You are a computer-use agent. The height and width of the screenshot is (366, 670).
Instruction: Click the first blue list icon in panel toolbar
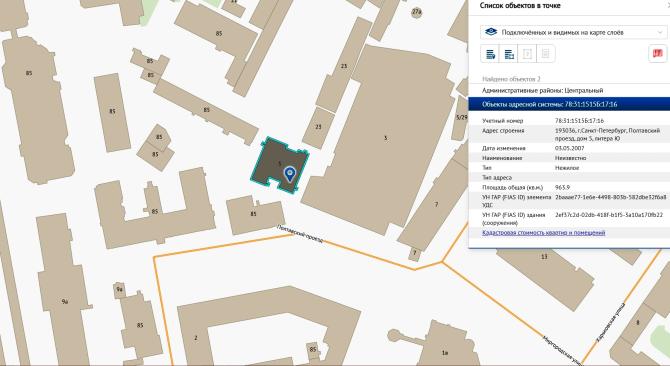[x=490, y=54]
